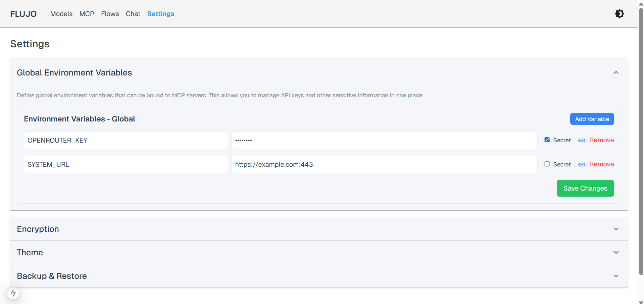This screenshot has height=304, width=644.
Task: Click the lightning bolt icon at bottom left
Action: [x=13, y=293]
